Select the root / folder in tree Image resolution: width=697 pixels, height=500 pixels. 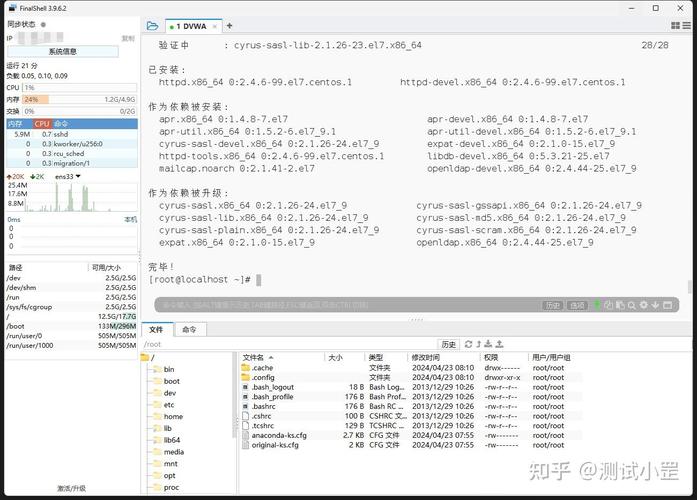[x=148, y=357]
